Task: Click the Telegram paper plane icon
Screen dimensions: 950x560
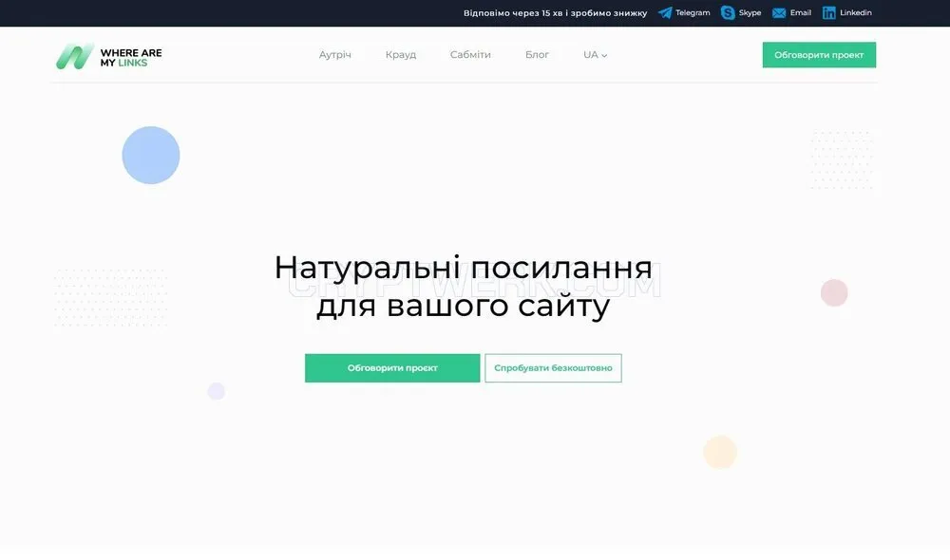Action: point(665,12)
